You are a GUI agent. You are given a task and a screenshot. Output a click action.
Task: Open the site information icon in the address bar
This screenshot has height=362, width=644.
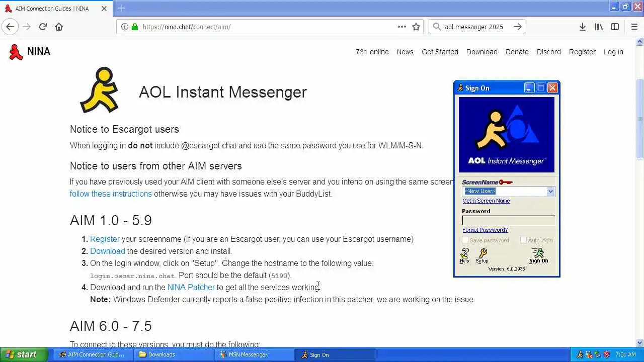coord(125,27)
